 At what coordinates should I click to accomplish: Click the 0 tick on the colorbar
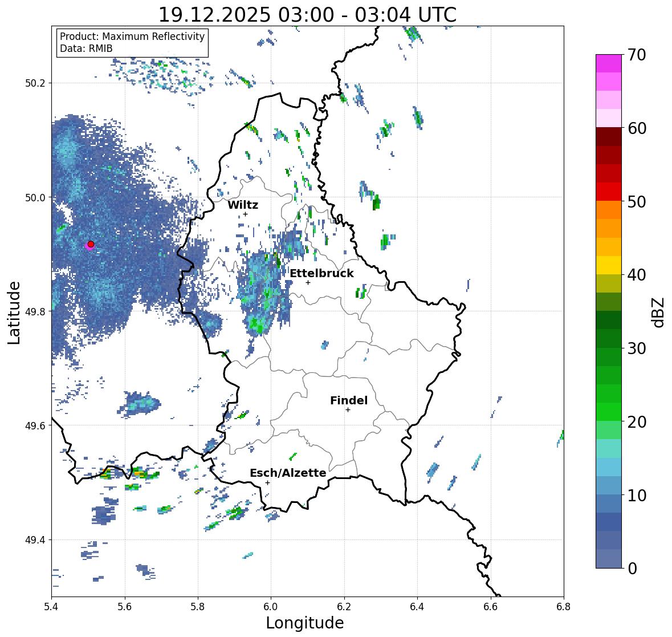click(x=632, y=569)
